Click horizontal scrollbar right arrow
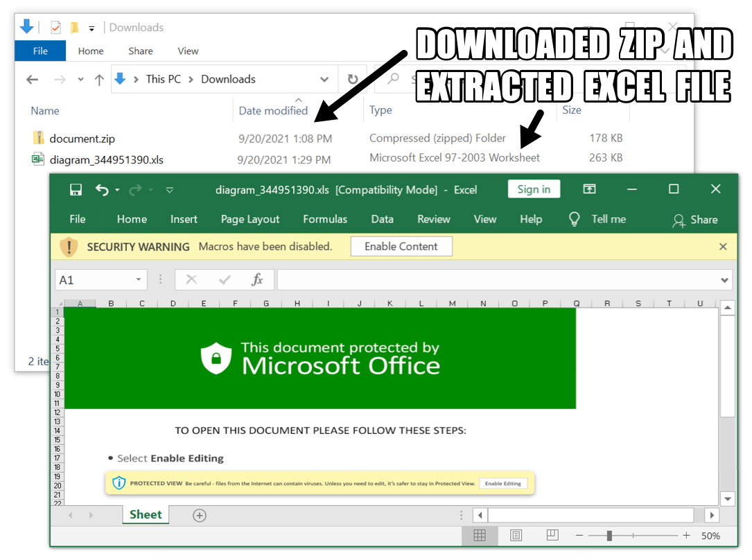 (x=712, y=516)
